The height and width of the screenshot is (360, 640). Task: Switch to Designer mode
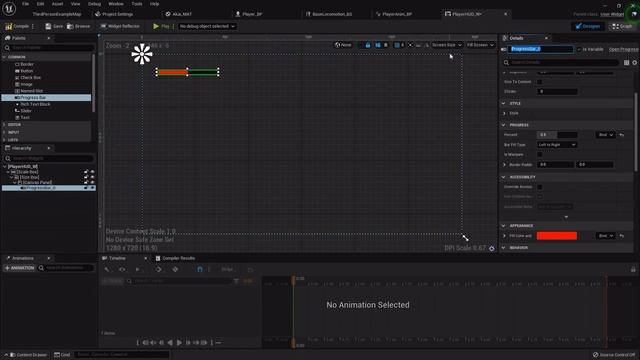tap(588, 26)
